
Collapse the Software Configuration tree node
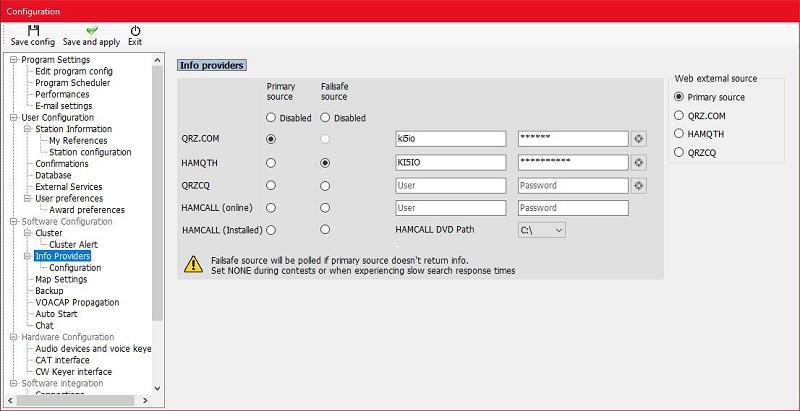point(14,221)
